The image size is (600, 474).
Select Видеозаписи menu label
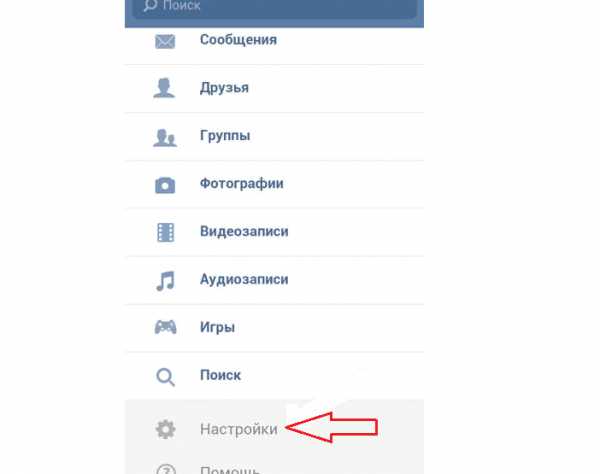[244, 231]
